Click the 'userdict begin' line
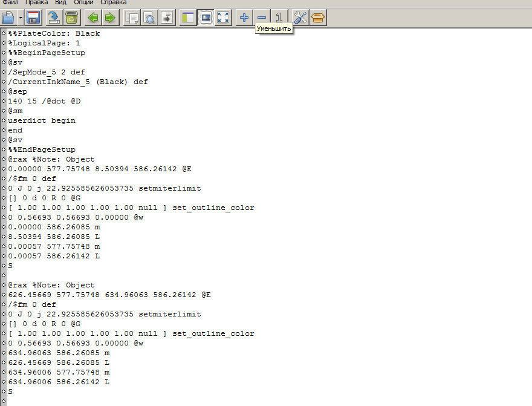 click(42, 120)
